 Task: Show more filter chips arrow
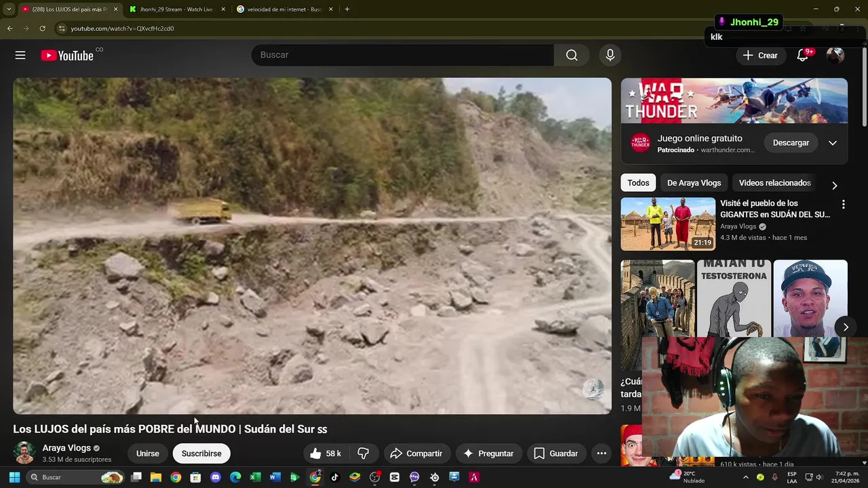pyautogui.click(x=835, y=186)
